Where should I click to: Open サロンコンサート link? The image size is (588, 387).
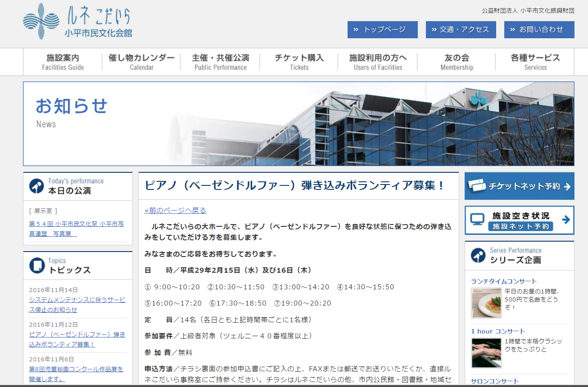coord(495,381)
